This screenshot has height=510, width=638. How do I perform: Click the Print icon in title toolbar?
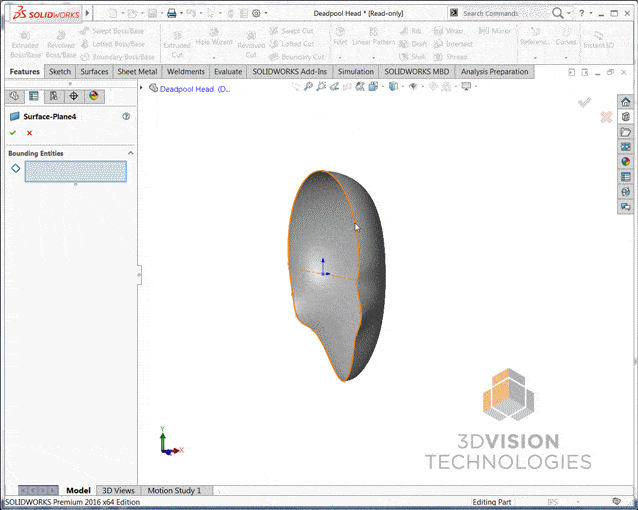(x=172, y=13)
